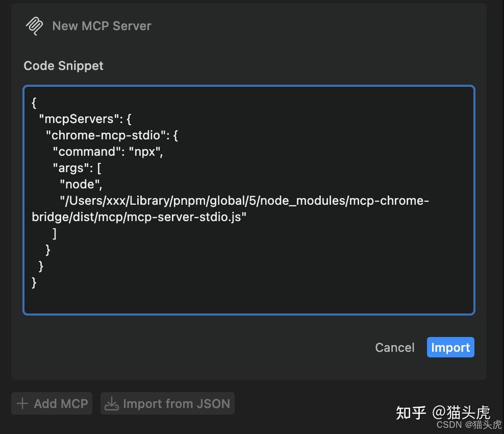Click the plus icon on Add MCP button

pos(22,403)
